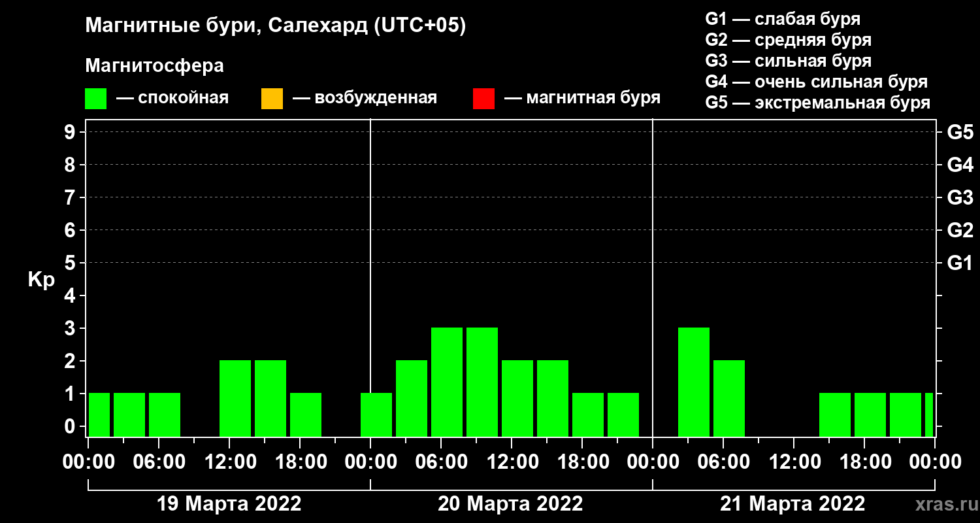Click the '— возбужденная' legend label
The height and width of the screenshot is (523, 980).
365,98
